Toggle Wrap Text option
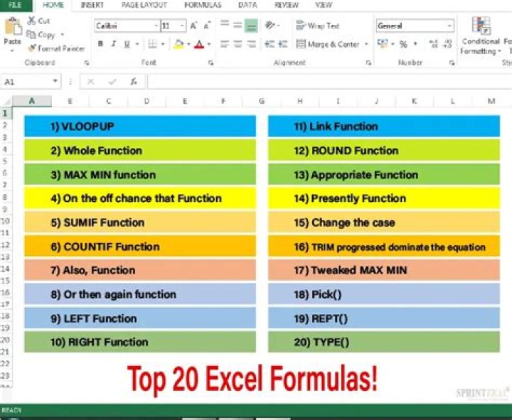This screenshot has width=512, height=420. coord(317,26)
